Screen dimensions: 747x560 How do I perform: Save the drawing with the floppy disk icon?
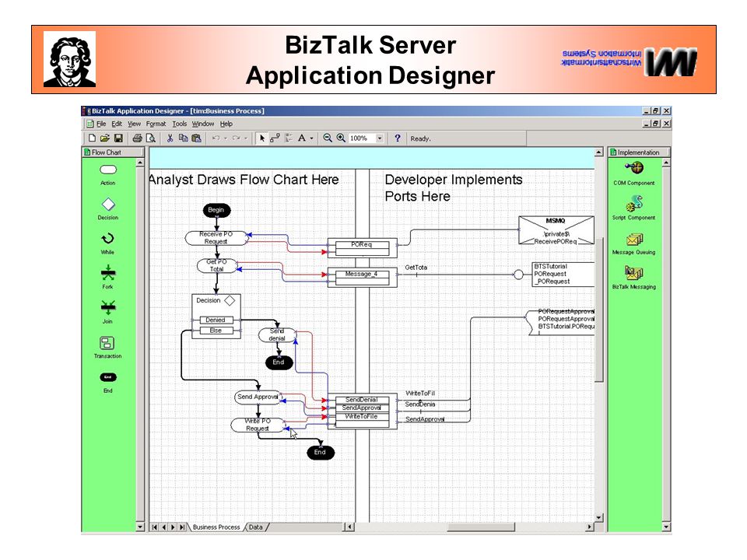118,138
